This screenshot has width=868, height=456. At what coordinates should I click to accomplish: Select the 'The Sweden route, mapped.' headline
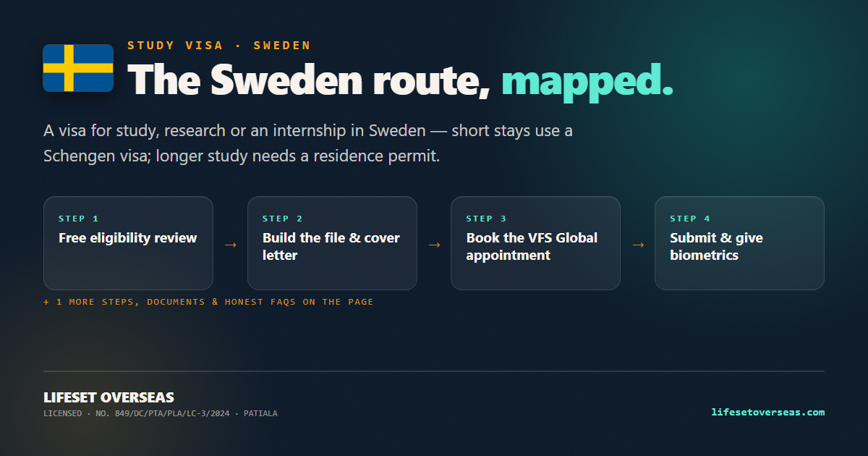coord(400,79)
